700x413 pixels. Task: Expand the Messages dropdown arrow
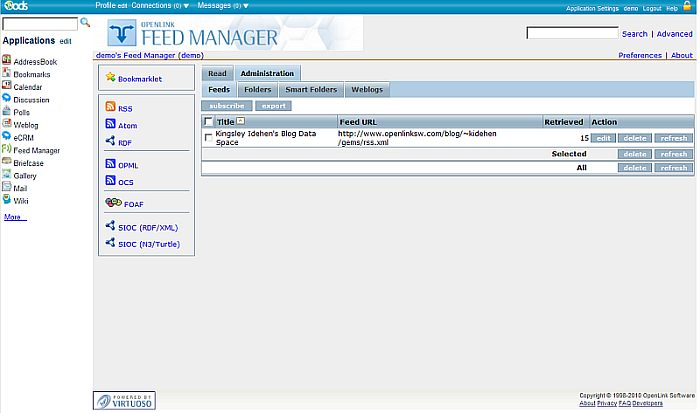point(246,6)
